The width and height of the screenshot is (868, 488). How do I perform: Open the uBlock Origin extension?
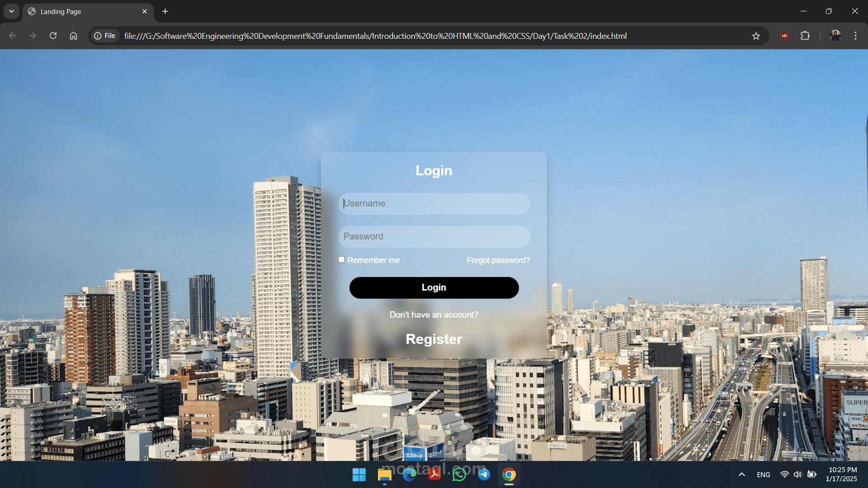coord(784,36)
